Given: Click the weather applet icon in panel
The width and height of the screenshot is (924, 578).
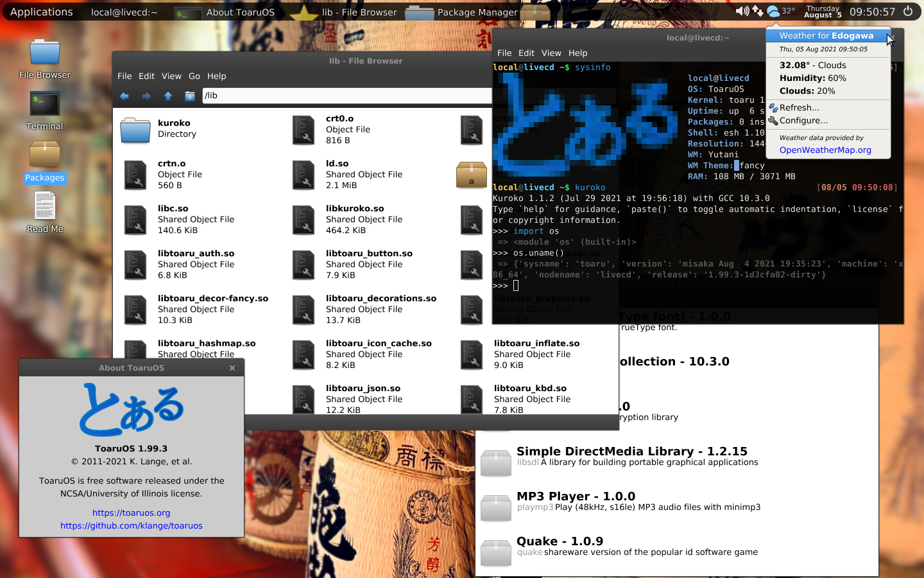Looking at the screenshot, I should click(x=773, y=11).
